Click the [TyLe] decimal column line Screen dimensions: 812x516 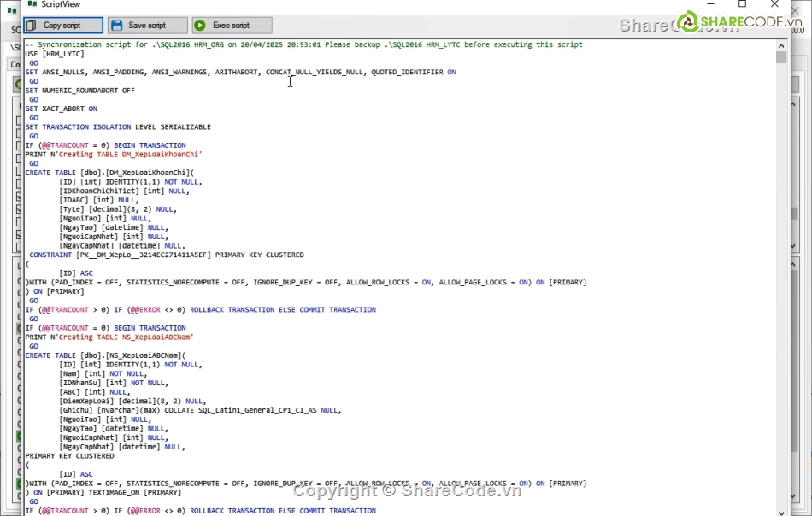[118, 209]
